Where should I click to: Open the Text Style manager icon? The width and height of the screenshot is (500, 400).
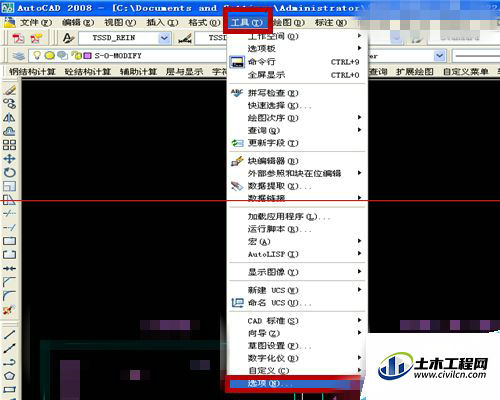[x=68, y=38]
